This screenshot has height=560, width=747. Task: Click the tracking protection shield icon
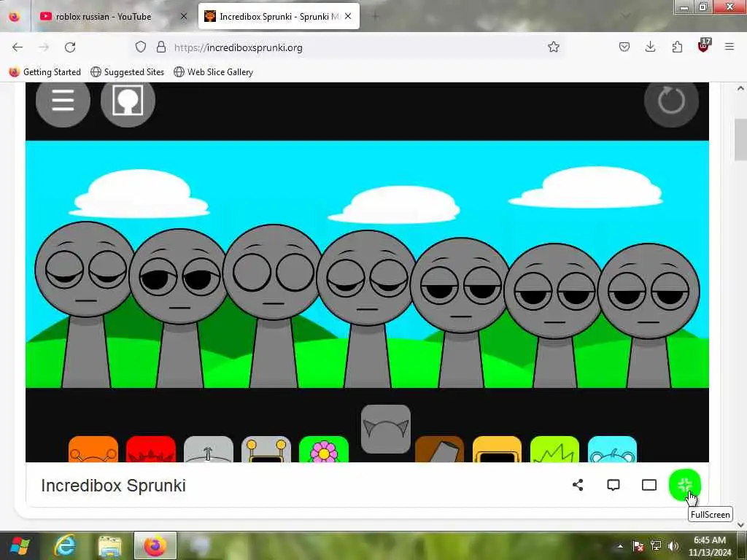coord(141,47)
